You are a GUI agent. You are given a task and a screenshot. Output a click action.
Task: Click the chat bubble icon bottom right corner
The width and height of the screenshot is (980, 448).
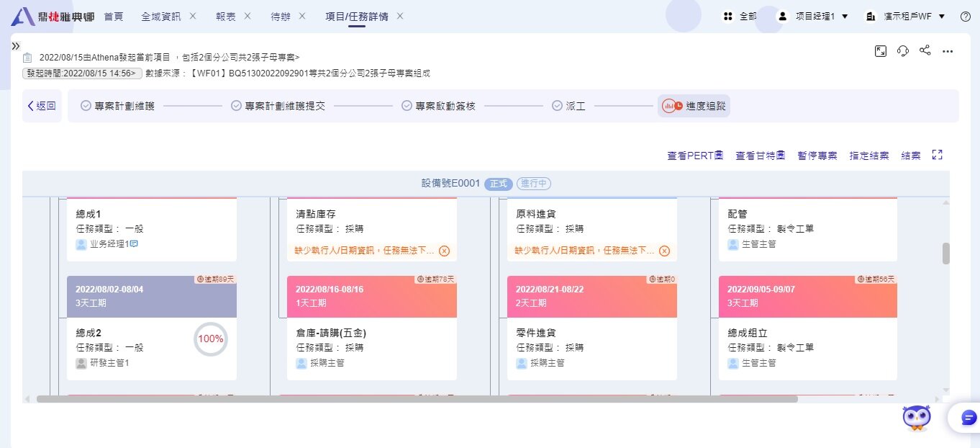tap(967, 417)
